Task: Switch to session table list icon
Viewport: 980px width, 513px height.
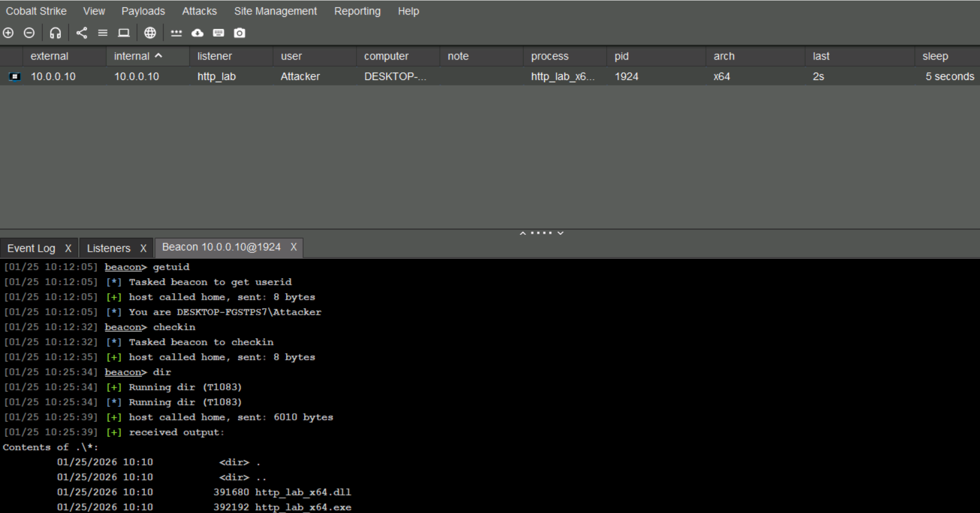Action: tap(103, 33)
